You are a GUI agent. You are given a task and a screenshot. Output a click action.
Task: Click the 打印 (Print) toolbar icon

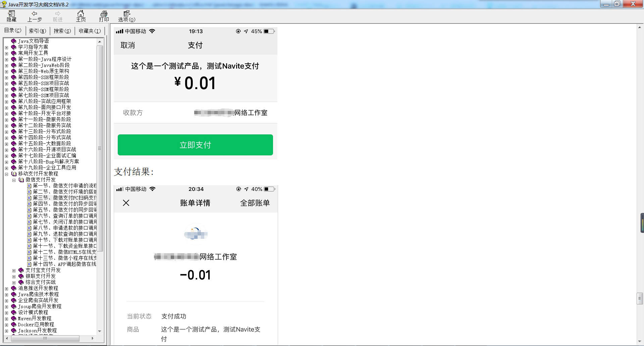coord(104,16)
